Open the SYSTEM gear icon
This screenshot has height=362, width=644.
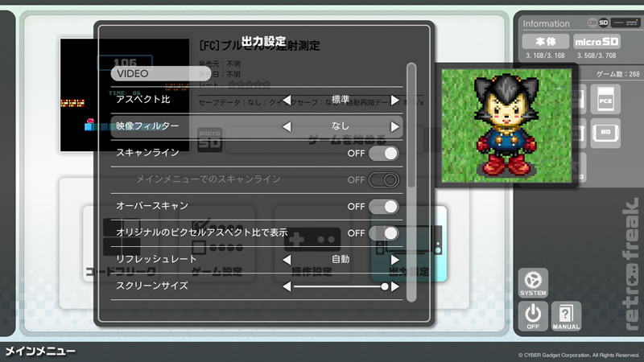(533, 283)
